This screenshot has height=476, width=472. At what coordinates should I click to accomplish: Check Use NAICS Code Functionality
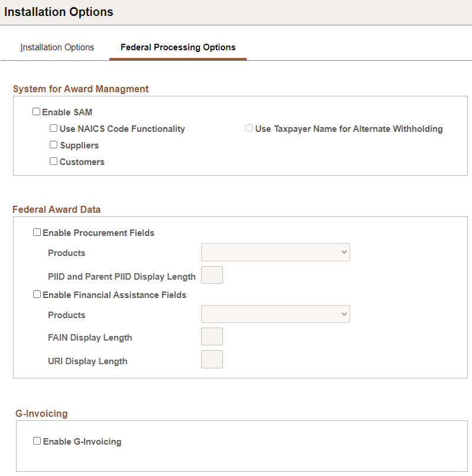(53, 128)
